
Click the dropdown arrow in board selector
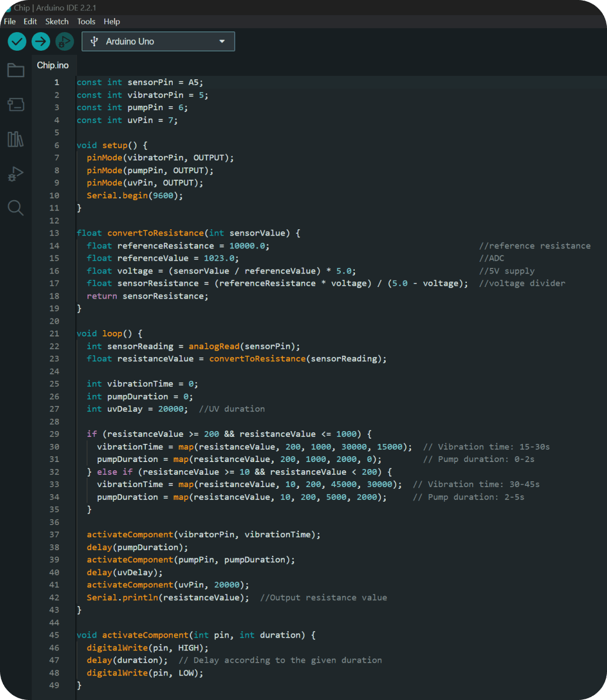222,41
